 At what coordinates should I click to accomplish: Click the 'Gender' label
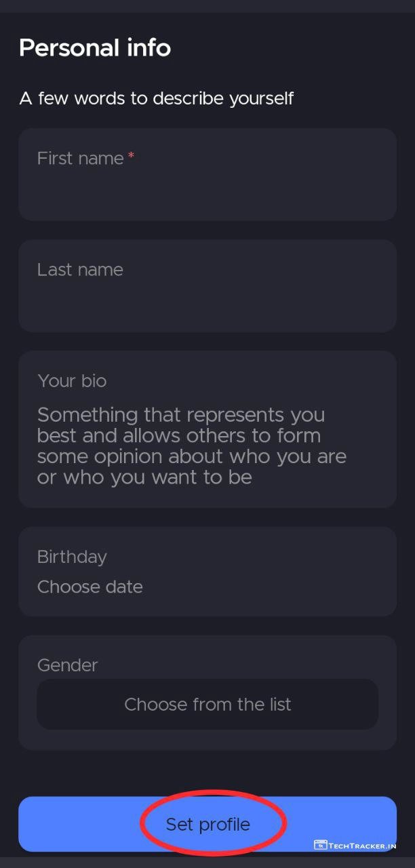click(x=68, y=665)
